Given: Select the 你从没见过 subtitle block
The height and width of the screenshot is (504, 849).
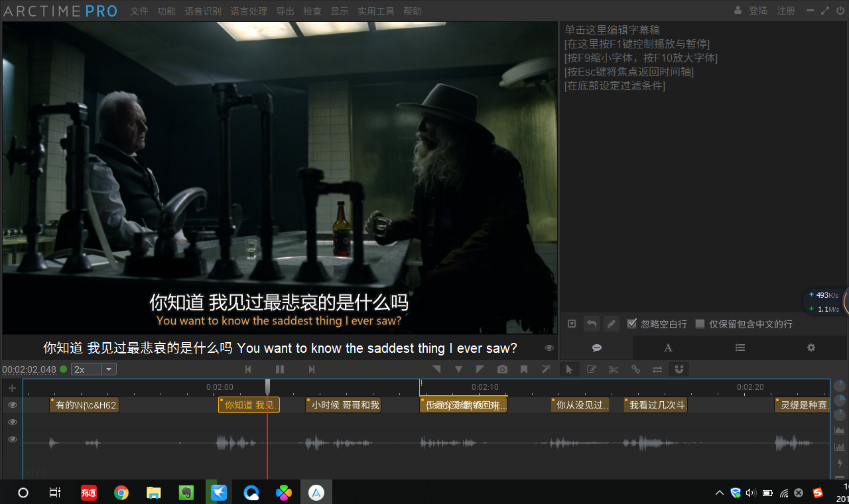Looking at the screenshot, I should (580, 405).
